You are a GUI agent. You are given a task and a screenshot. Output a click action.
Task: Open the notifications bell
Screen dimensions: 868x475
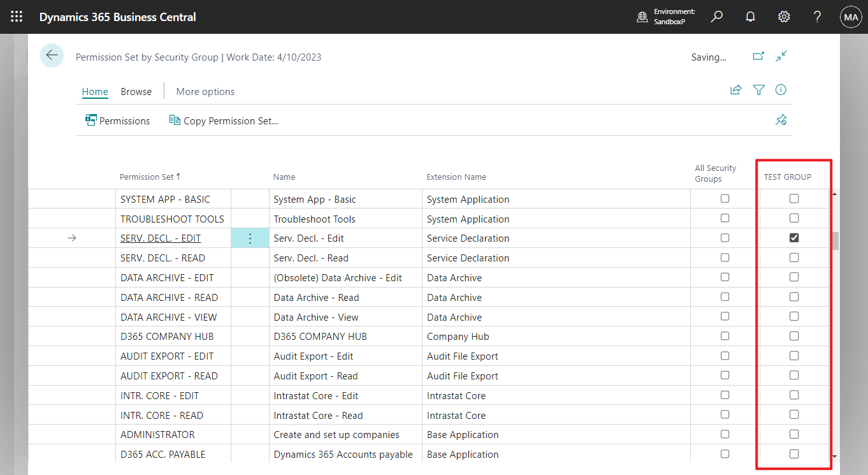(751, 17)
